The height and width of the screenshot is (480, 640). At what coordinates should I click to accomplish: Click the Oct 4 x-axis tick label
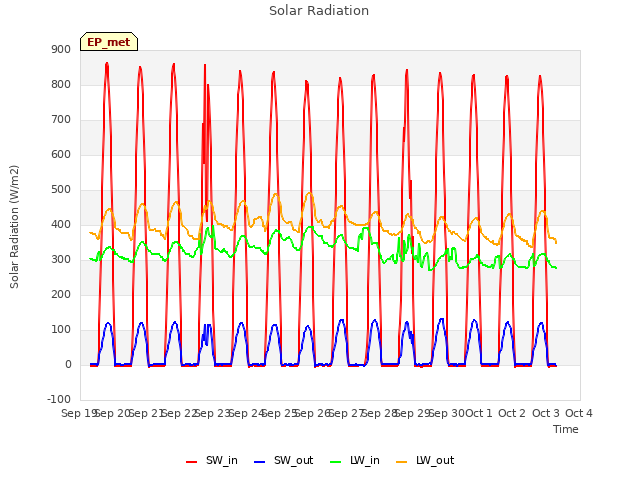coord(579,413)
